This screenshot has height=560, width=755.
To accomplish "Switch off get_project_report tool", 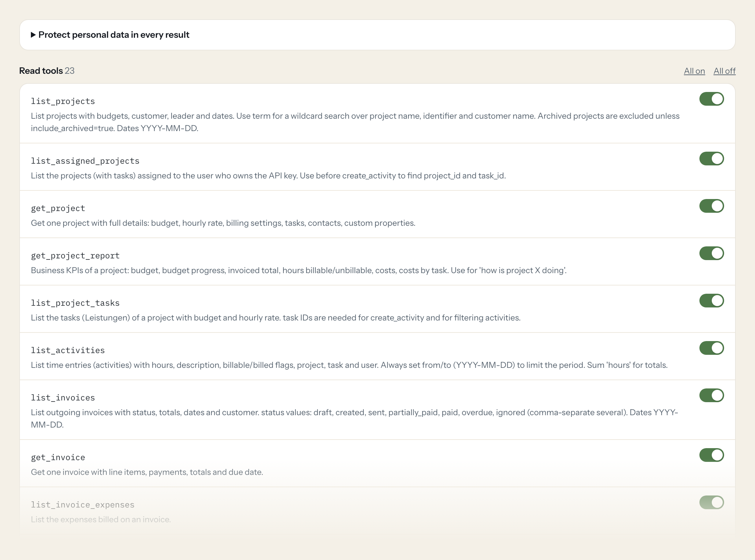I will 711,253.
